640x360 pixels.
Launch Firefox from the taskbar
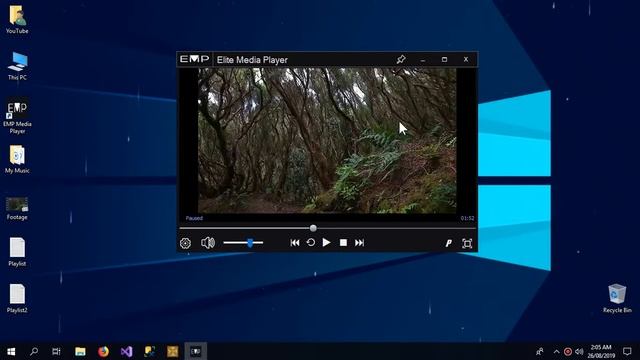(x=103, y=351)
